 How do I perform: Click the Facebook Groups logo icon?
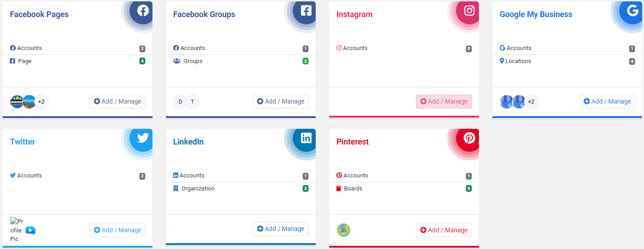[x=306, y=11]
